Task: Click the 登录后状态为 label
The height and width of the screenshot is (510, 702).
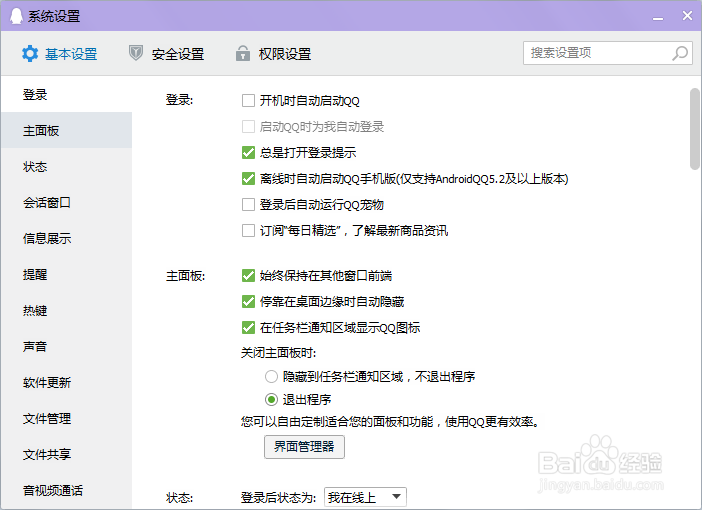Action: point(278,498)
